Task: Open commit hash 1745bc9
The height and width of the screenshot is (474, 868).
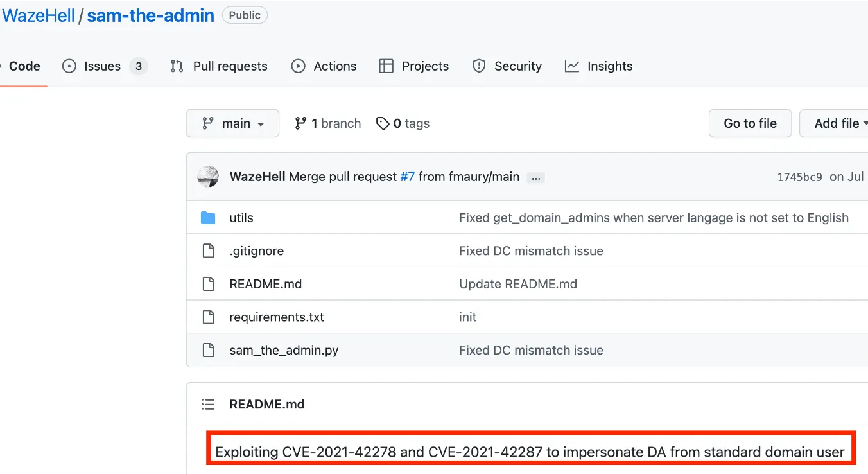Action: [799, 177]
